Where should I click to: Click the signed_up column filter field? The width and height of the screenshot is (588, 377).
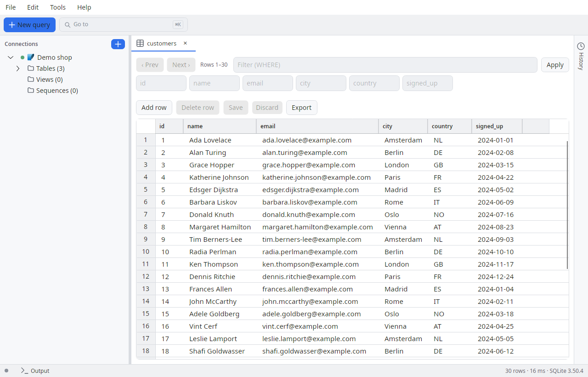[x=428, y=83]
